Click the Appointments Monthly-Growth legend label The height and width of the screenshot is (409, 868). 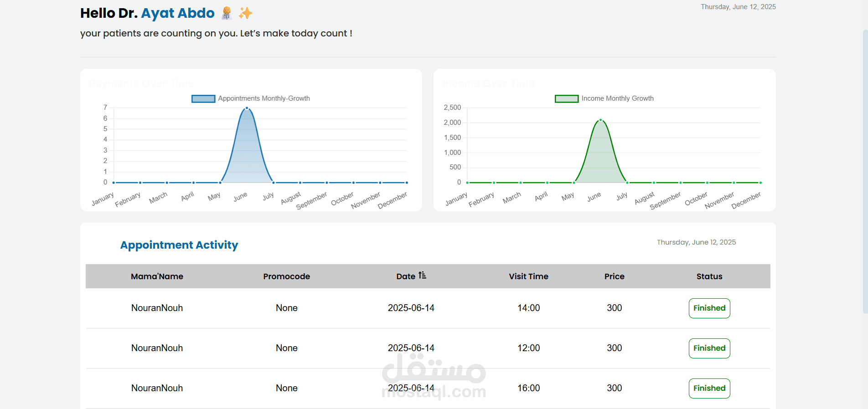(264, 98)
